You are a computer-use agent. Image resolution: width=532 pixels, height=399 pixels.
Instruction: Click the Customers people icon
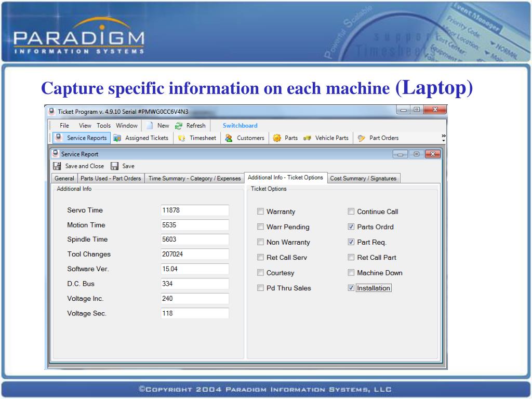point(229,138)
